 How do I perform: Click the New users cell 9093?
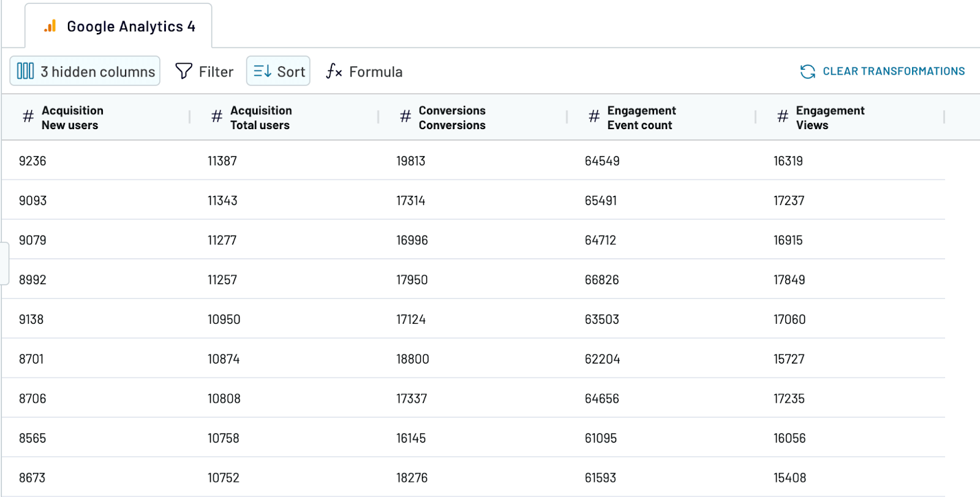pyautogui.click(x=32, y=201)
